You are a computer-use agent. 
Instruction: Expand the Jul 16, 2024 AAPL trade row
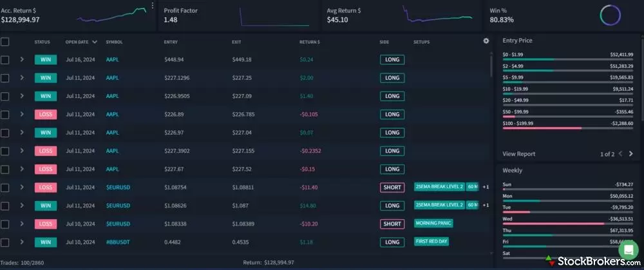[x=21, y=59]
